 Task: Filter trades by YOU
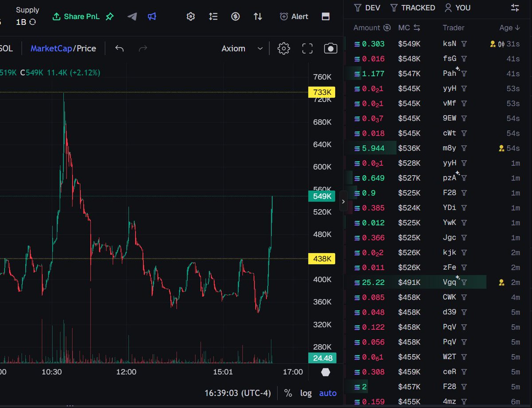458,8
